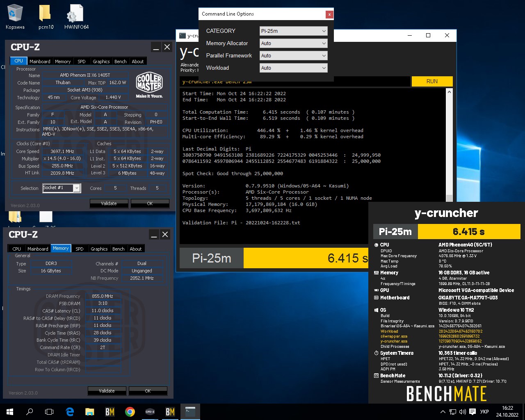This screenshot has height=420, width=525.
Task: Click the Core Speed value 3697.1 MHz
Action: (63, 151)
